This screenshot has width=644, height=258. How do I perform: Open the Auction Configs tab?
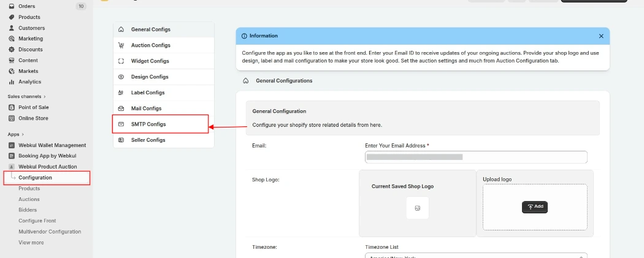(164, 45)
